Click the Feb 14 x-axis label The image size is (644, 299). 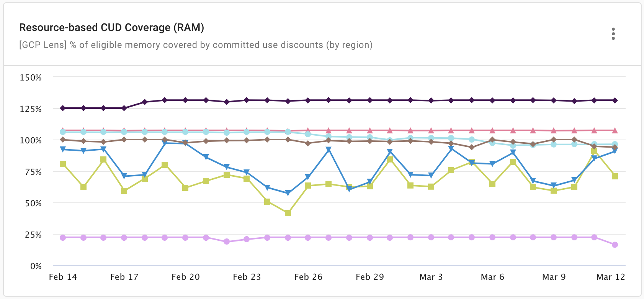(63, 277)
